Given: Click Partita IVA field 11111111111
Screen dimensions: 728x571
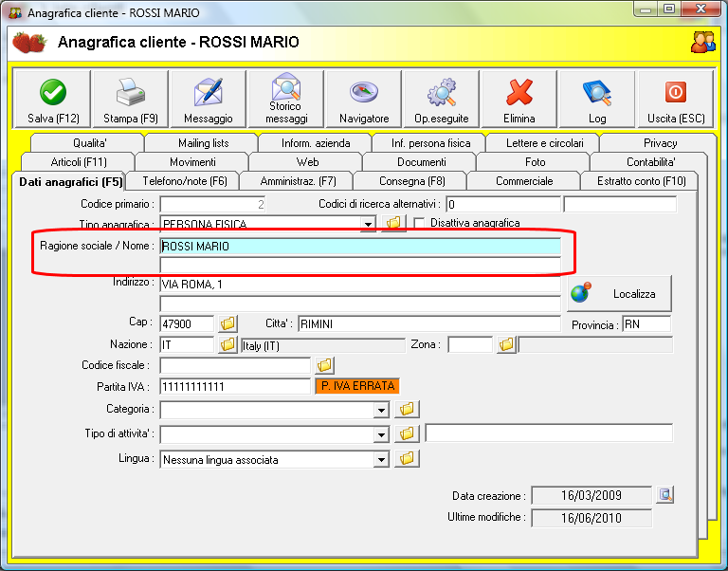Looking at the screenshot, I should pos(235,386).
